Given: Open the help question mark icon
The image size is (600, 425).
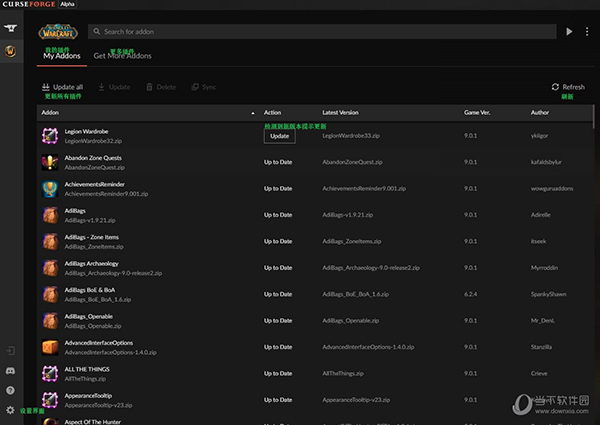Looking at the screenshot, I should click(x=10, y=390).
